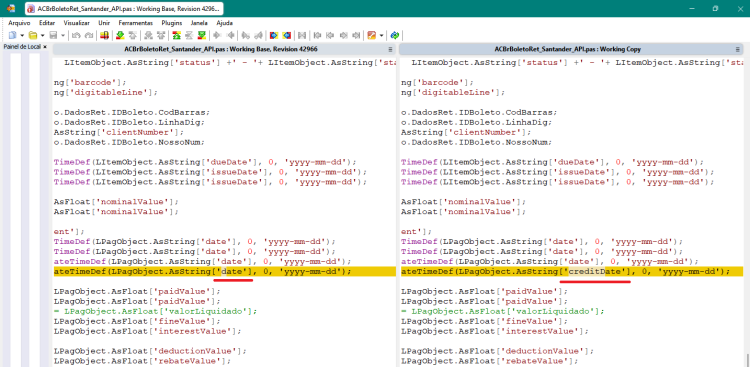Select the Working Copy pane header

point(571,49)
